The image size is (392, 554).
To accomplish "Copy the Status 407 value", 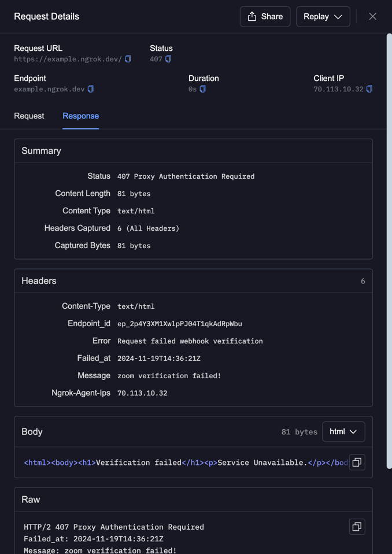I will (168, 59).
